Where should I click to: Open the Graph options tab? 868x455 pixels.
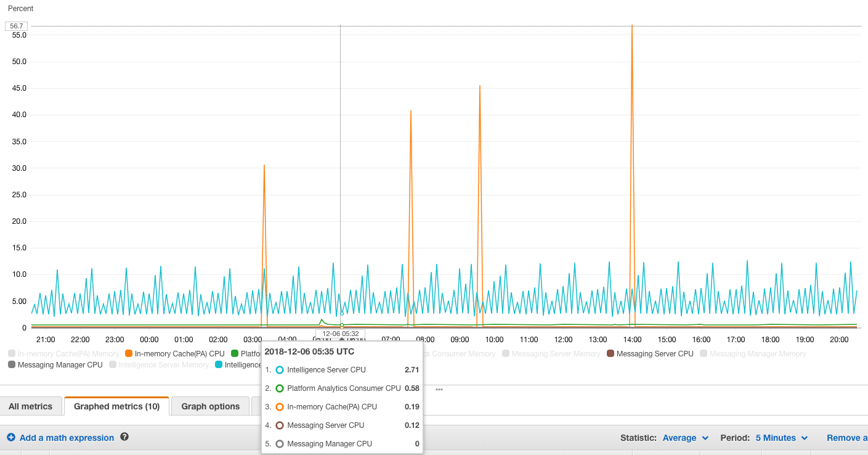pos(210,406)
